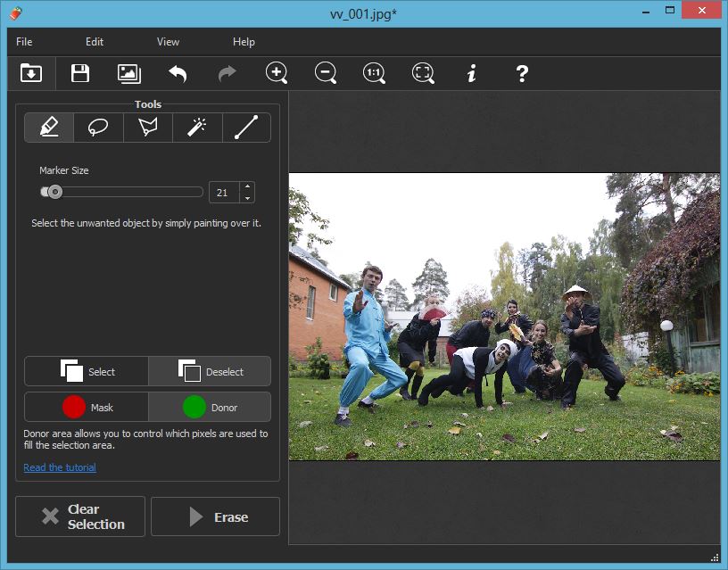Screen dimensions: 728x570
Task: Select the Magic Wand tool
Action: click(x=197, y=128)
